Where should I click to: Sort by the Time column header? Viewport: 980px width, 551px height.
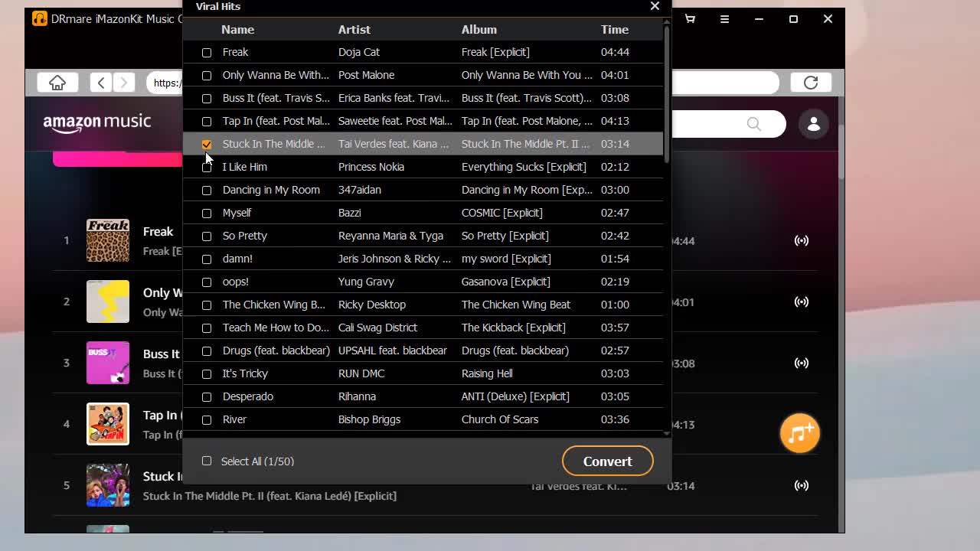click(615, 29)
